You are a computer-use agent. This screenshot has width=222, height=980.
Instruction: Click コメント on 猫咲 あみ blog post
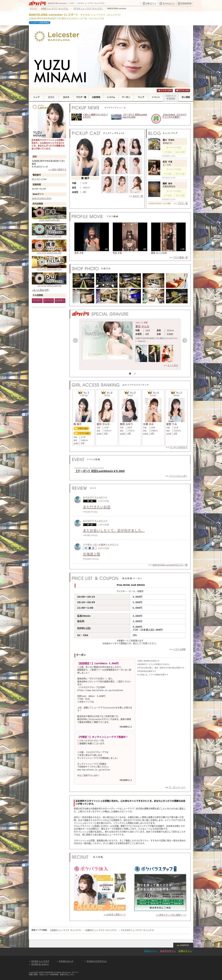(x=180, y=196)
